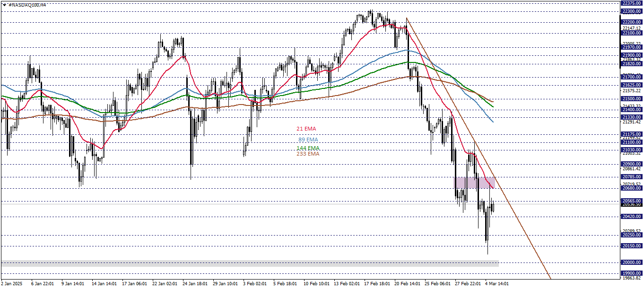Click the 20420.00 price level label

point(632,216)
